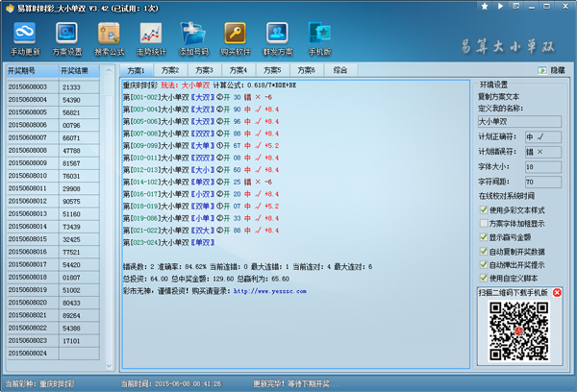Uncheck the 显示赢亏金额 checkbox
This screenshot has width=577, height=392.
484,237
